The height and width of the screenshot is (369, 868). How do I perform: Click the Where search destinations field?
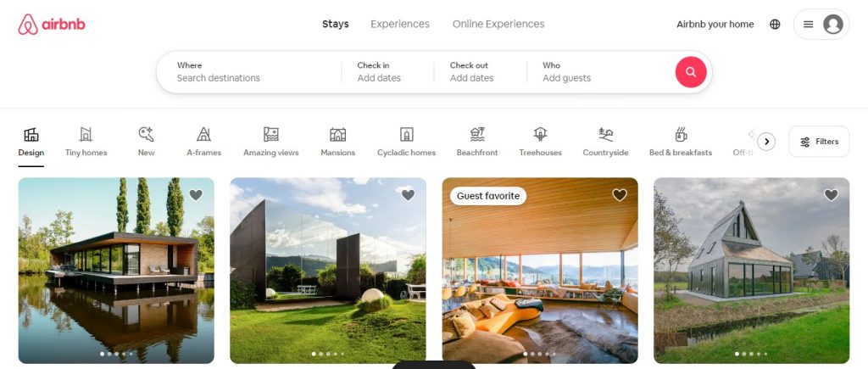pos(249,72)
